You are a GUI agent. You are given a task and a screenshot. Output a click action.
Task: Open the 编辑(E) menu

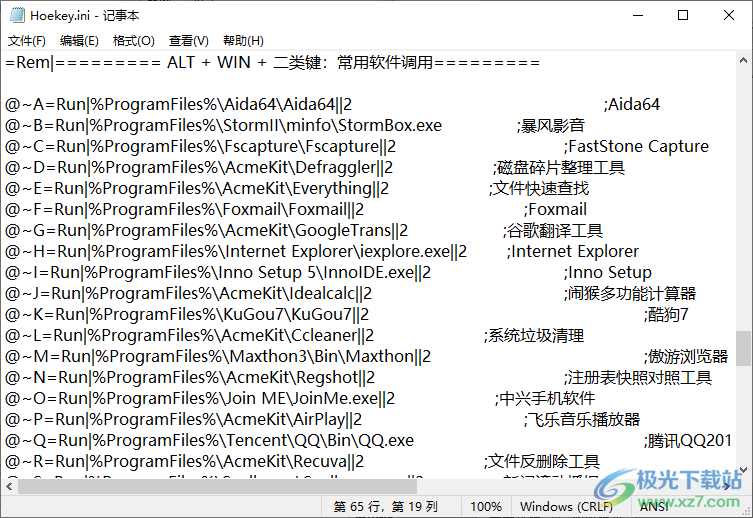click(79, 41)
